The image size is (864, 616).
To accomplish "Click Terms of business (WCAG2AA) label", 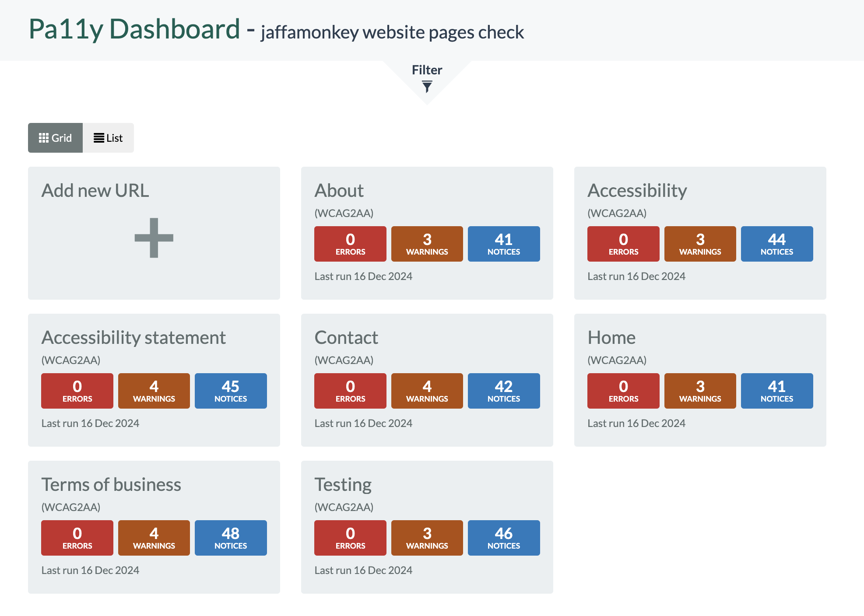I will point(71,507).
